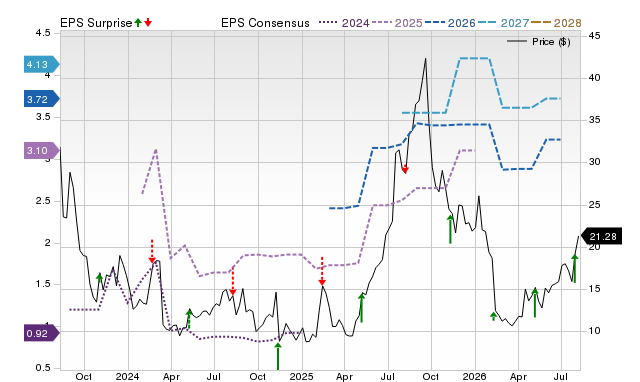Select the 2024 legend entry
The width and height of the screenshot is (640, 382).
(344, 23)
